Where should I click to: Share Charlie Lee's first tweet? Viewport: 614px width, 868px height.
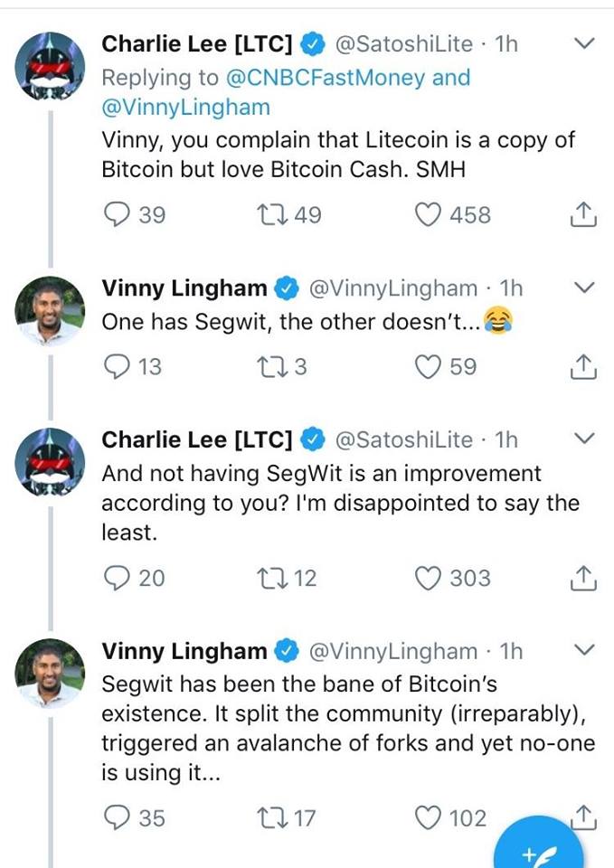pos(584,215)
